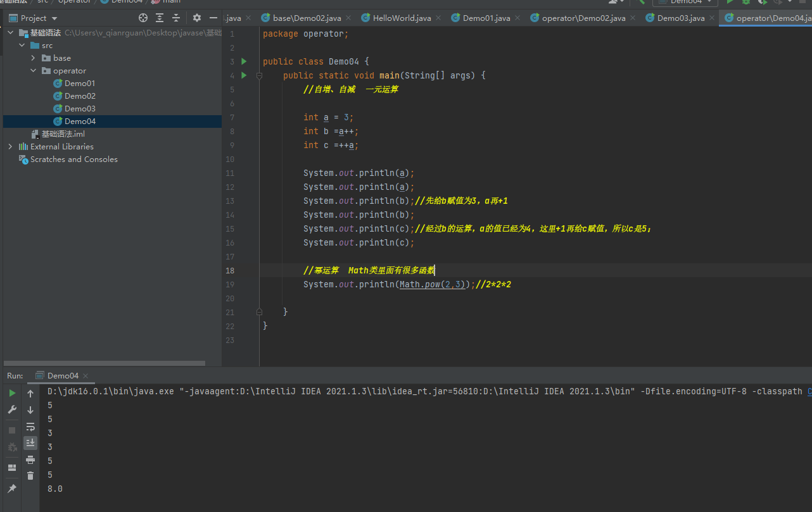
Task: Collapse the operator folder in the tree
Action: pyautogui.click(x=34, y=71)
